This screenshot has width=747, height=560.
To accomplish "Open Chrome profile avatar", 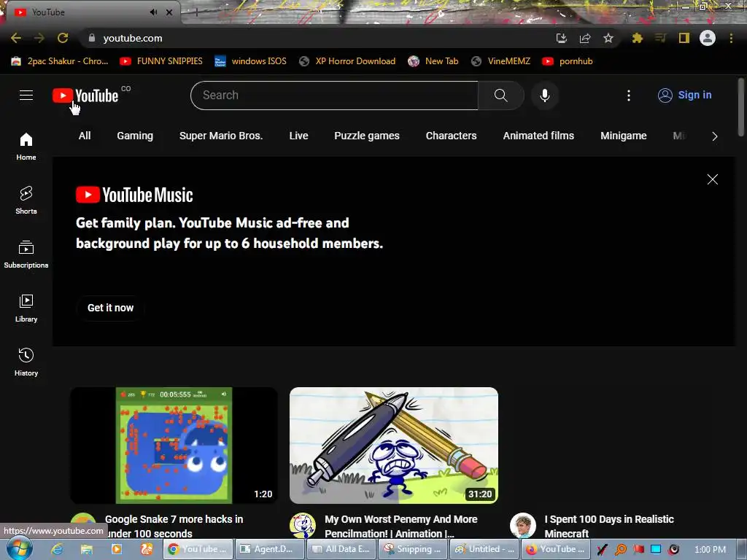I will (x=708, y=38).
